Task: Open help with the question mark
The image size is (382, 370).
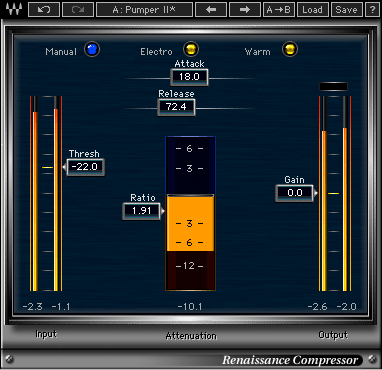Action: click(x=372, y=10)
